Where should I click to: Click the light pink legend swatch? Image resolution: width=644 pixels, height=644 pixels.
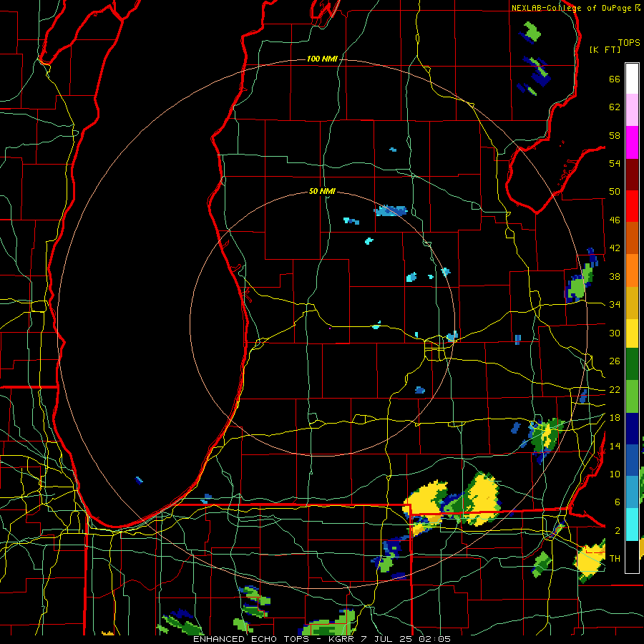pyautogui.click(x=632, y=110)
